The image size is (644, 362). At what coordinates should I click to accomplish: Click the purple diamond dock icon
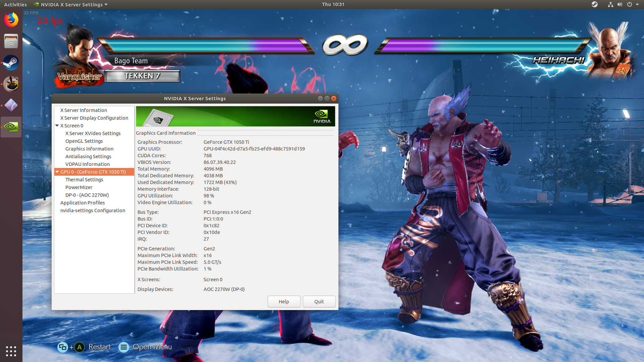click(11, 106)
